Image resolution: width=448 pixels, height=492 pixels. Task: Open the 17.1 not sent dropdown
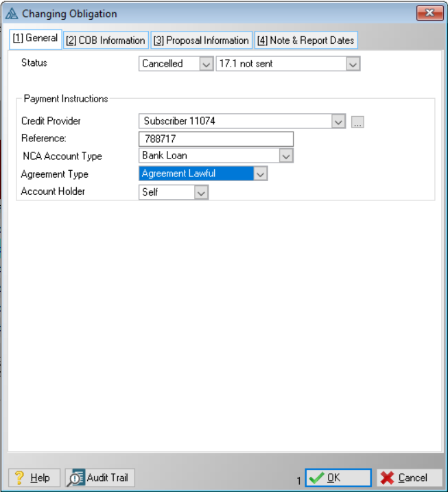point(353,64)
